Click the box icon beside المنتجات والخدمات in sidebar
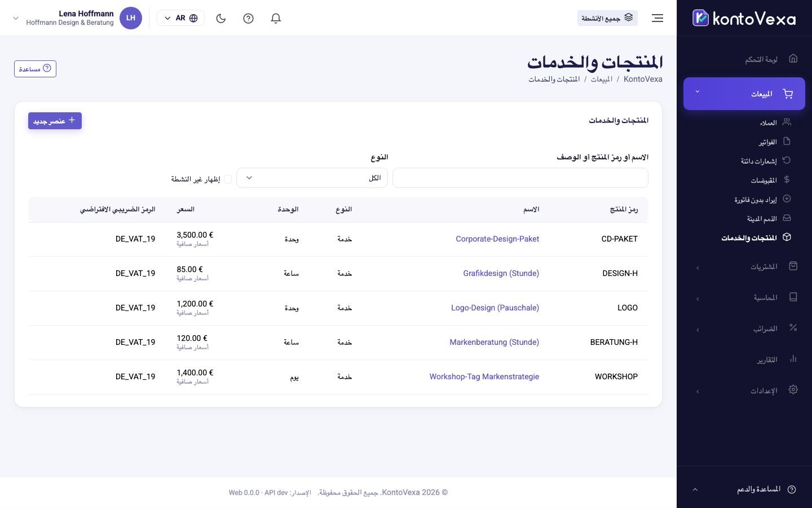Screen dimensions: 812x508 tap(787, 237)
